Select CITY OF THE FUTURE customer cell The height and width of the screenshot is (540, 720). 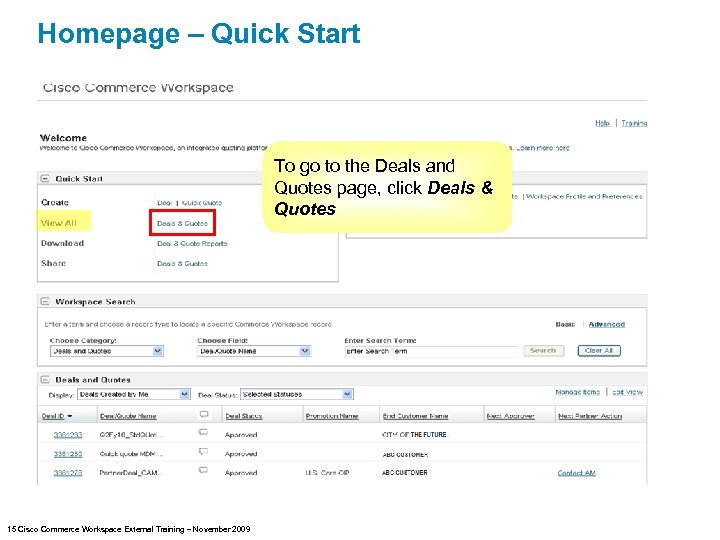pos(414,435)
